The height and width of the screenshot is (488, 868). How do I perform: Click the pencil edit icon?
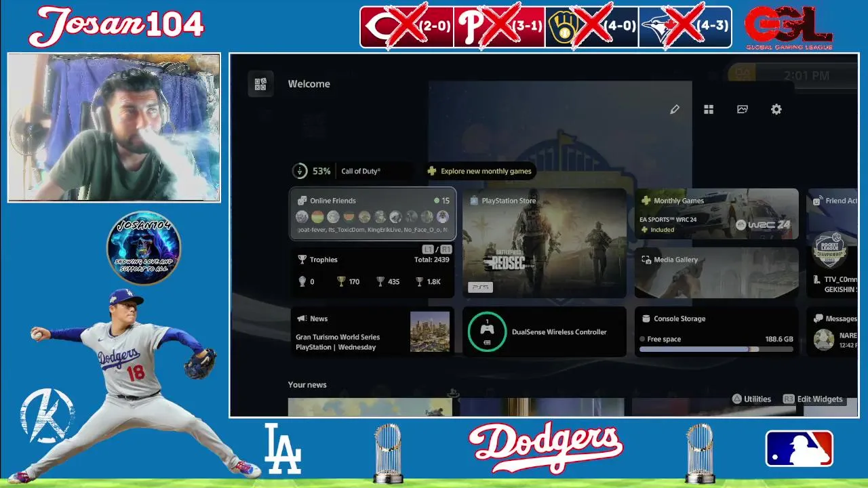point(675,109)
